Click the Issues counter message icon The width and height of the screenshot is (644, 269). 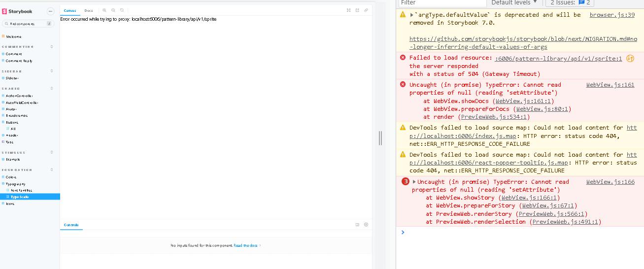pyautogui.click(x=581, y=2)
